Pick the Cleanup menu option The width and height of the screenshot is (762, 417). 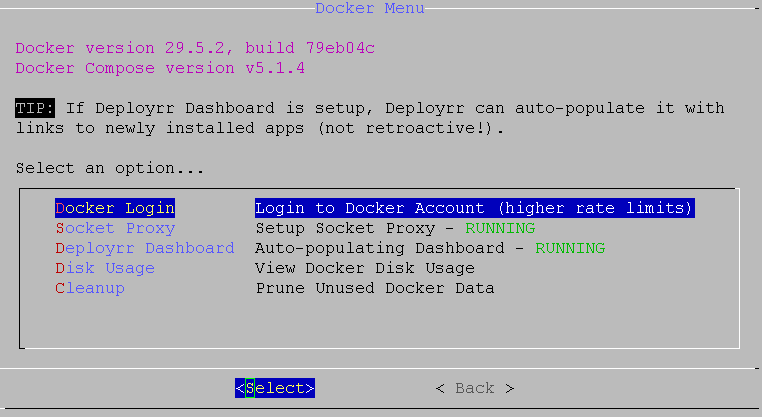point(90,288)
